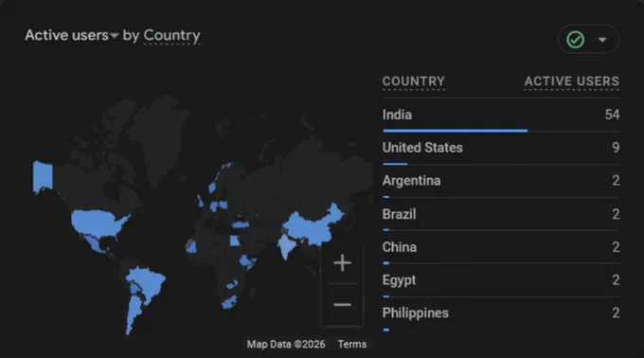Select the Egypt row
This screenshot has height=358, width=644.
click(501, 280)
